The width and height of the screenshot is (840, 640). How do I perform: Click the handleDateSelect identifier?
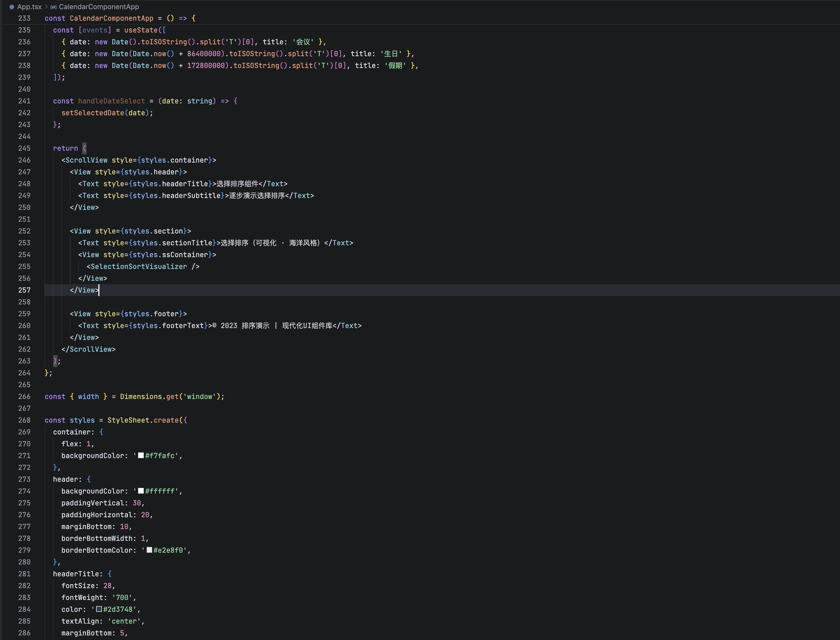click(111, 101)
